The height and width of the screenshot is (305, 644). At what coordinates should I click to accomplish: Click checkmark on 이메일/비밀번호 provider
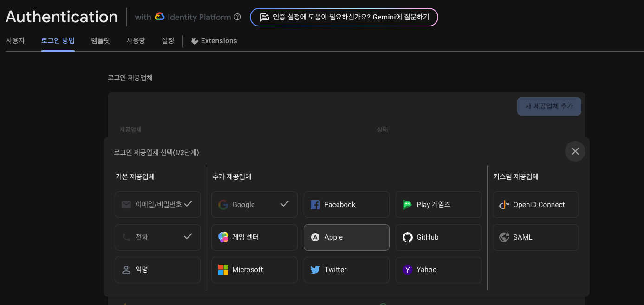point(188,204)
